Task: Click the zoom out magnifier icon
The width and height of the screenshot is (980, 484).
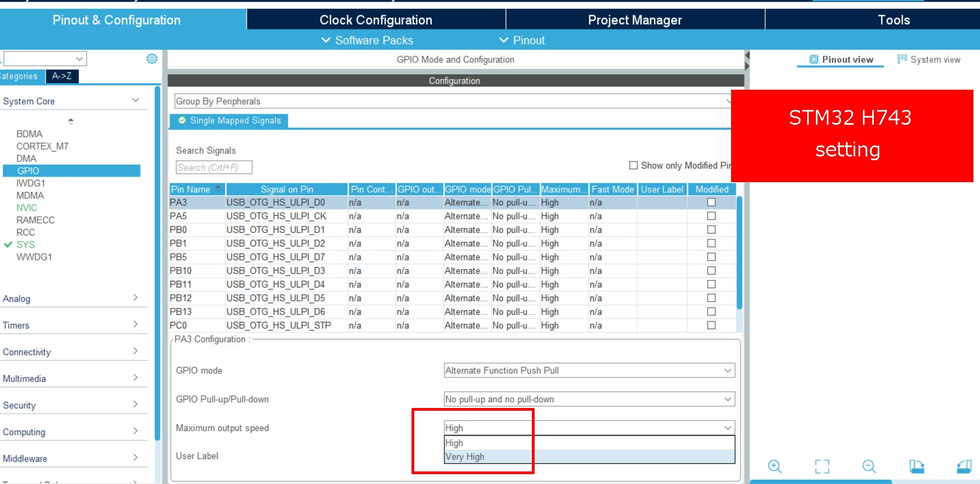Action: pyautogui.click(x=869, y=466)
